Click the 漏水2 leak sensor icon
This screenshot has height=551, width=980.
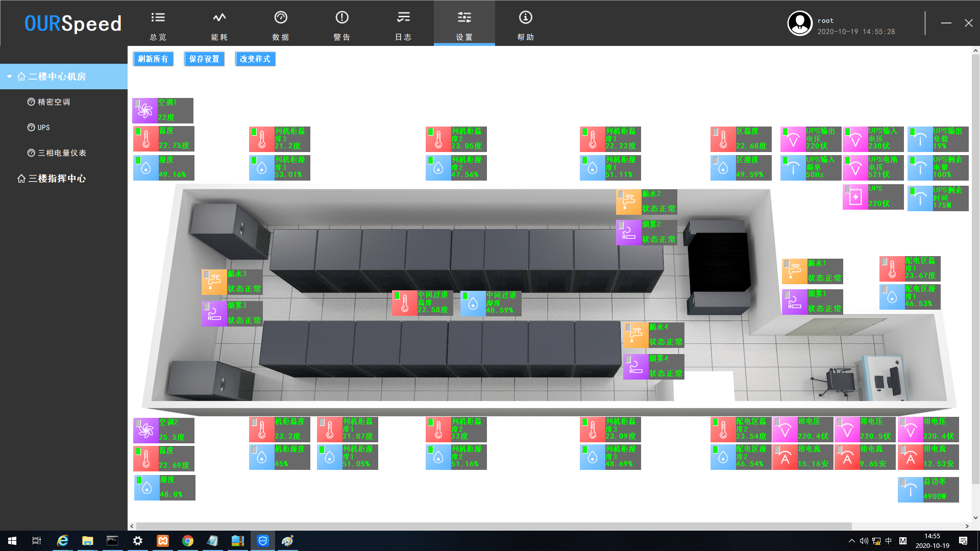coord(629,202)
